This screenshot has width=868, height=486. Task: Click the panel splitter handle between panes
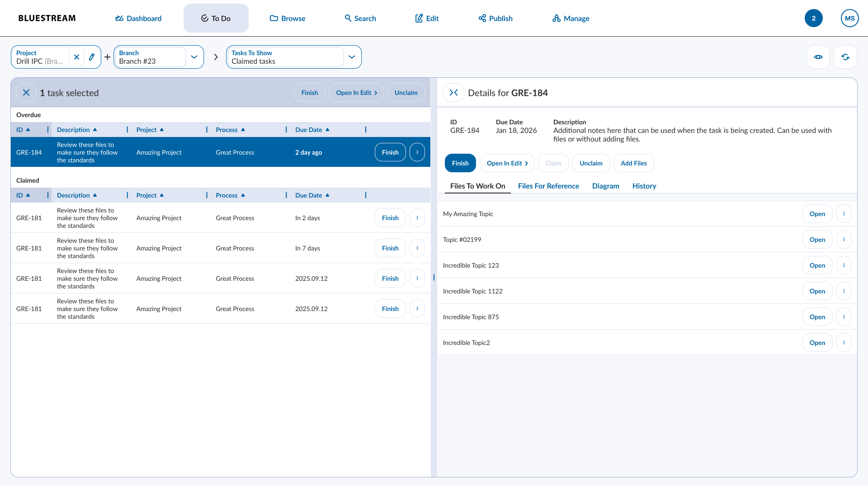(x=434, y=277)
